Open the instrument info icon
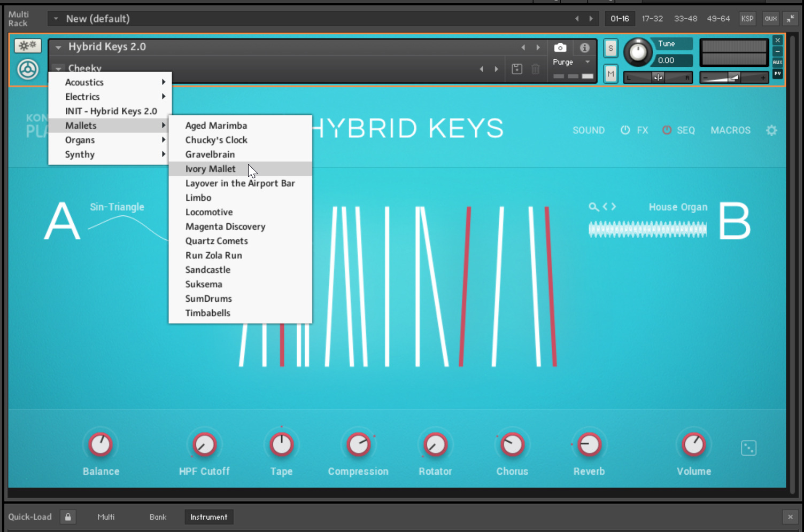This screenshot has width=804, height=532. (584, 48)
